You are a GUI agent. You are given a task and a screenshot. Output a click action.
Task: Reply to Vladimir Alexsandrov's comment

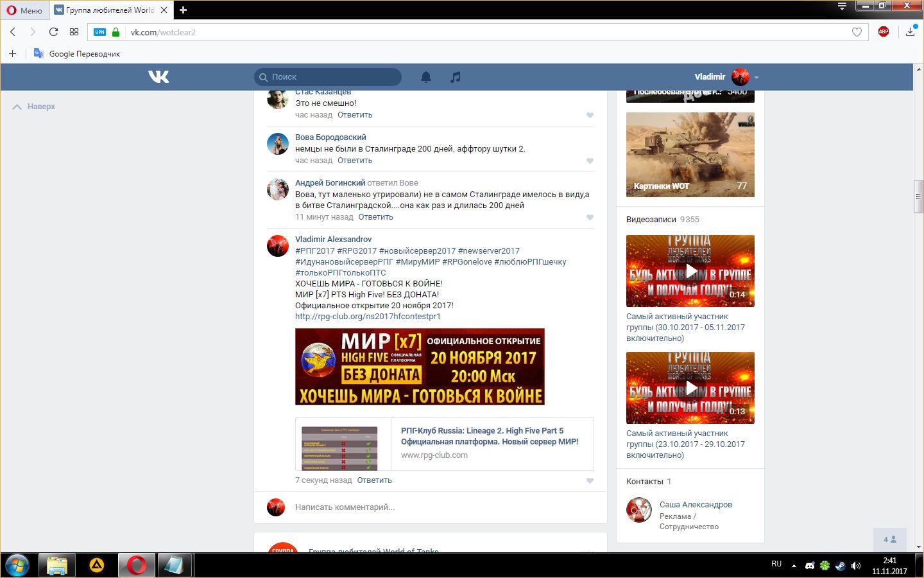pos(374,480)
